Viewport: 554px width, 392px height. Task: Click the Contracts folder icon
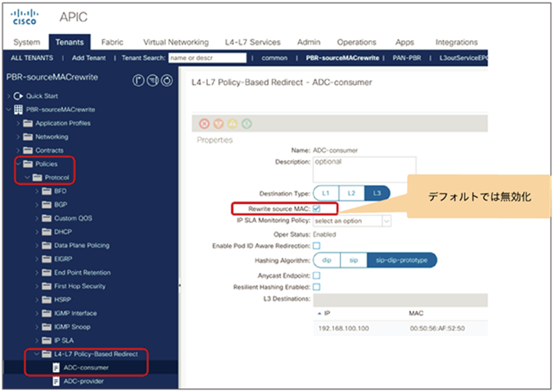(x=27, y=150)
